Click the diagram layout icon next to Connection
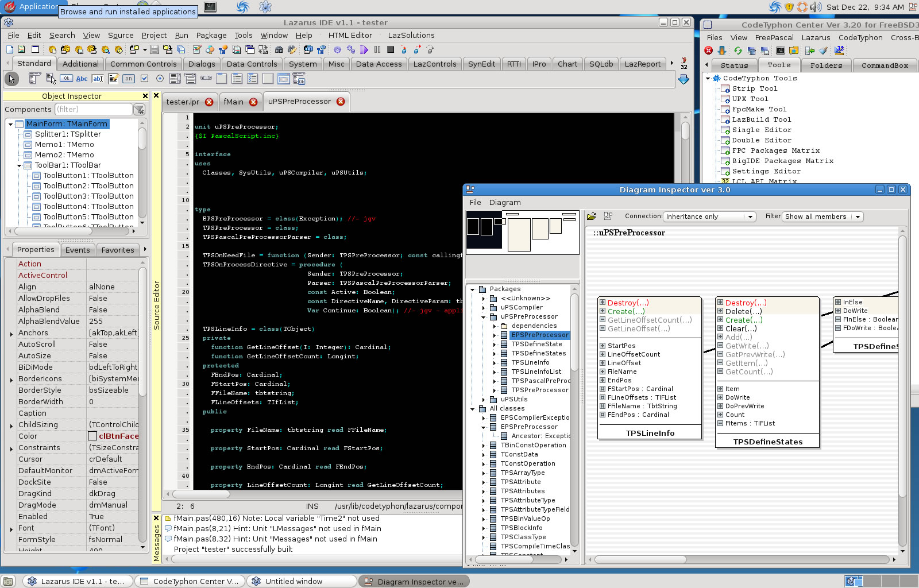The image size is (919, 588). pyautogui.click(x=608, y=216)
